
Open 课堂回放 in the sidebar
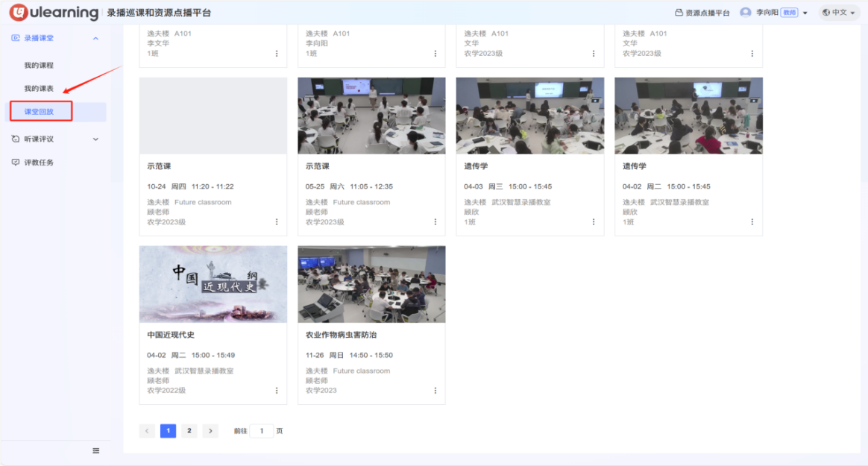click(x=39, y=112)
